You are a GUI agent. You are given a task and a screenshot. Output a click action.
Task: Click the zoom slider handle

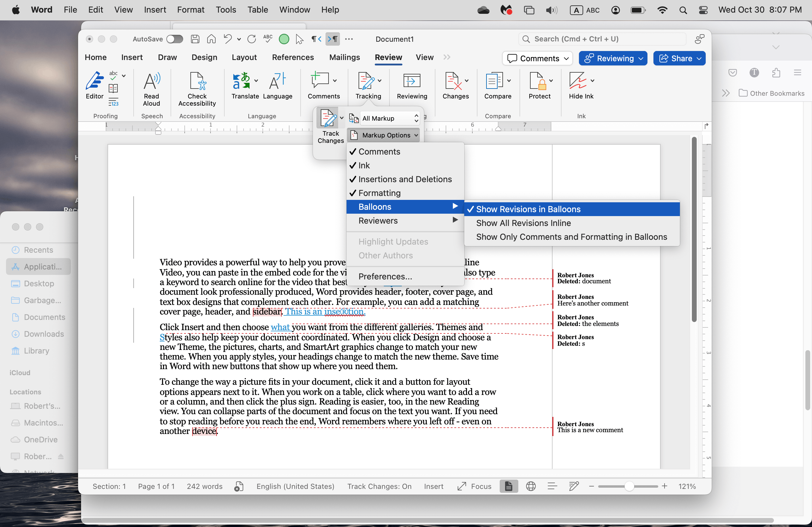[x=629, y=486]
